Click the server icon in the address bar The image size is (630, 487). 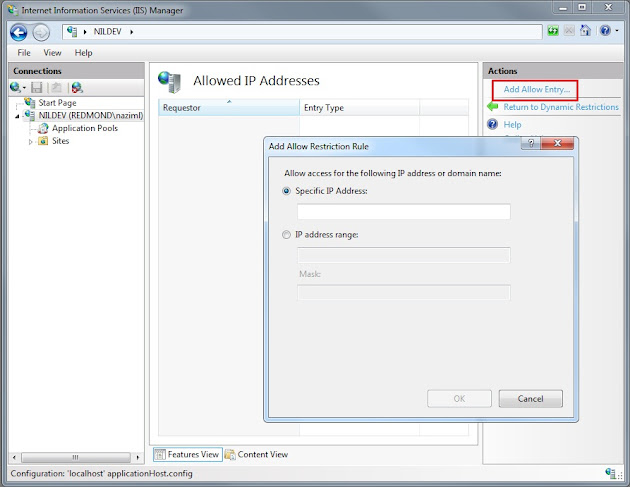72,31
